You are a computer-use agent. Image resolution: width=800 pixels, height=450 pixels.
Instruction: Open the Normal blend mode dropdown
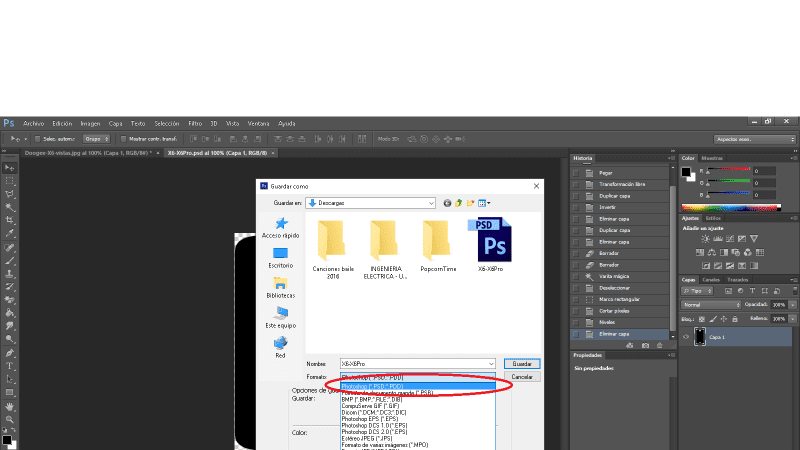tap(711, 305)
